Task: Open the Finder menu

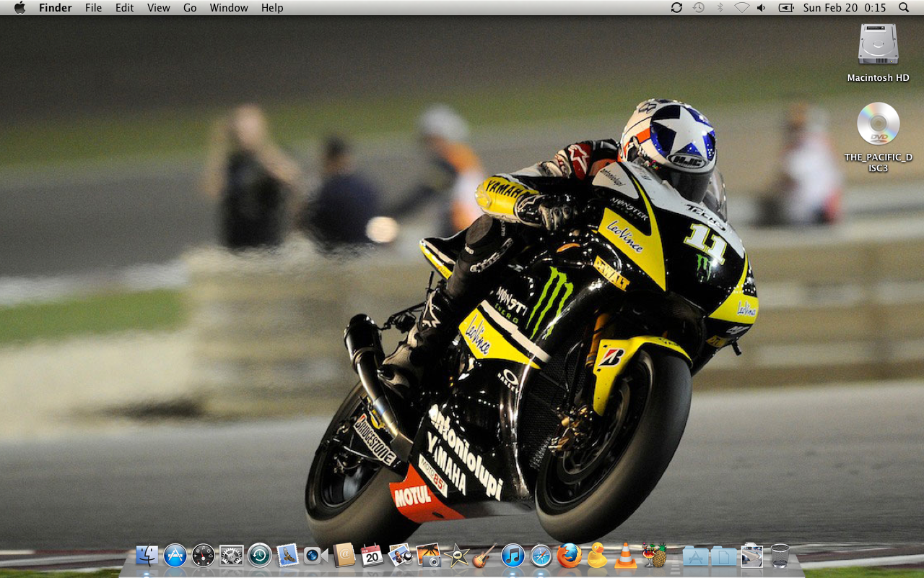Action: pos(56,7)
